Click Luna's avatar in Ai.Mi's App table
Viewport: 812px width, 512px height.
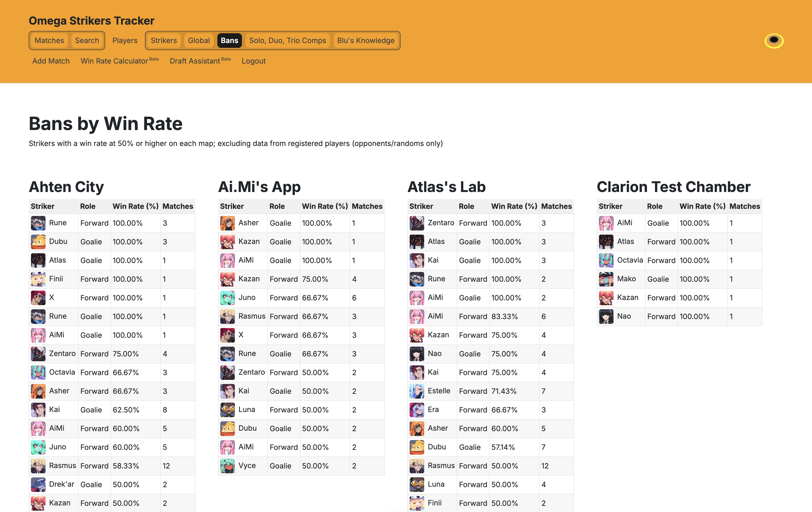tap(227, 410)
